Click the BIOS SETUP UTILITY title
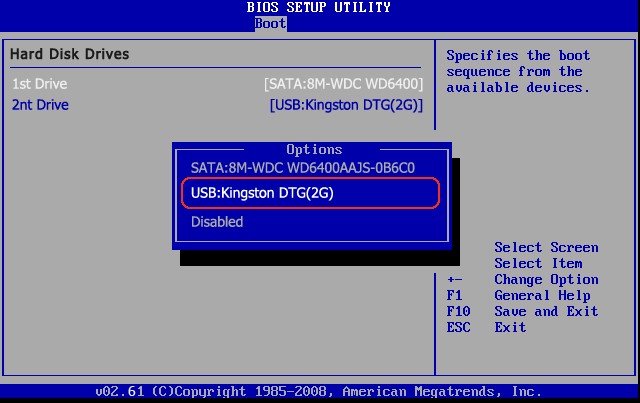 (x=319, y=7)
